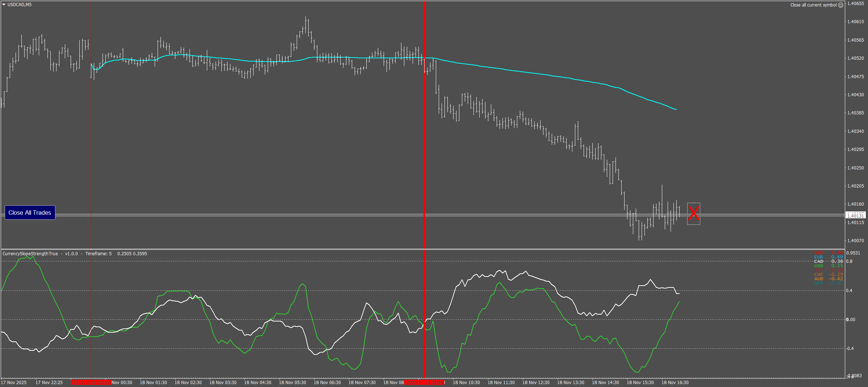The image size is (868, 387).
Task: Click the 1.40430 price axis label
Action: point(855,95)
